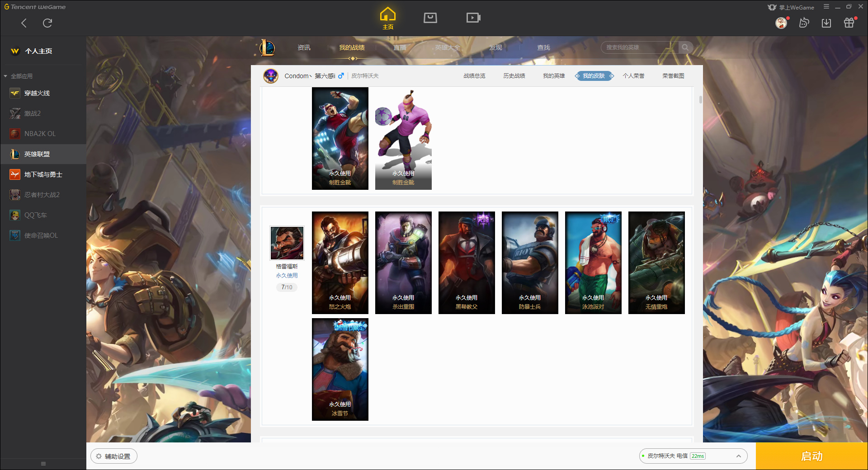The image size is (868, 470).
Task: Open the WeGame main menu icon
Action: [x=826, y=7]
